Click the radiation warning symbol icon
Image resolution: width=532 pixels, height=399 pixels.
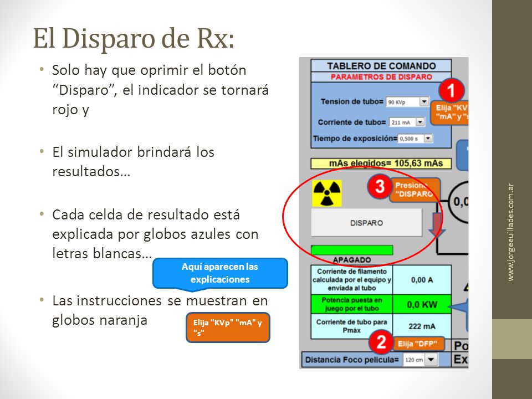click(x=327, y=193)
